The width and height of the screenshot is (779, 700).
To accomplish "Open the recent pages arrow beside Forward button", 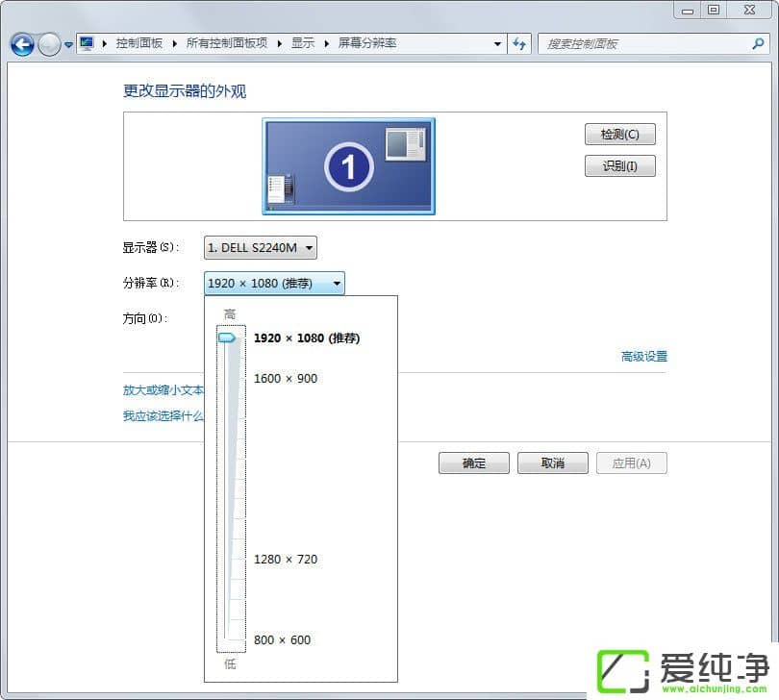I will 68,45.
